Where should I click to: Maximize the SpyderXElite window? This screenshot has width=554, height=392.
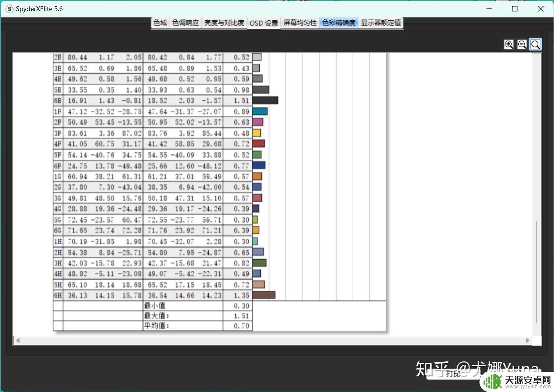click(x=515, y=8)
